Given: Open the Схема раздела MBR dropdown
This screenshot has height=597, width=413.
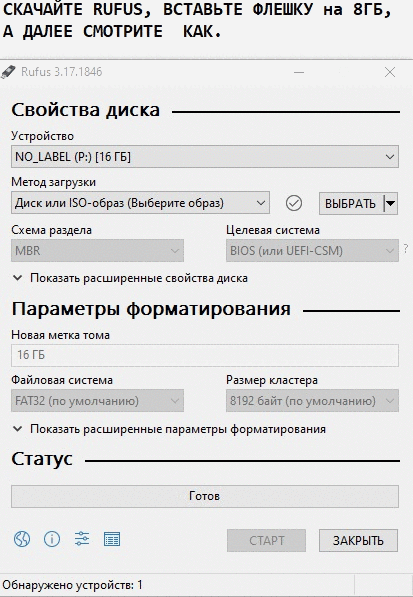Looking at the screenshot, I should click(x=97, y=251).
